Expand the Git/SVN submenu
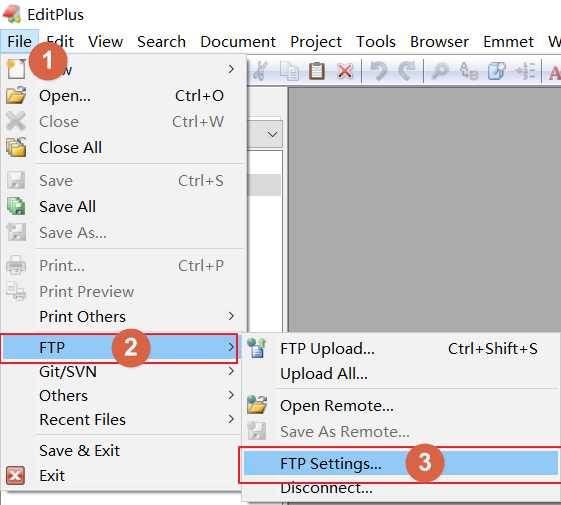Image resolution: width=561 pixels, height=505 pixels. [120, 372]
